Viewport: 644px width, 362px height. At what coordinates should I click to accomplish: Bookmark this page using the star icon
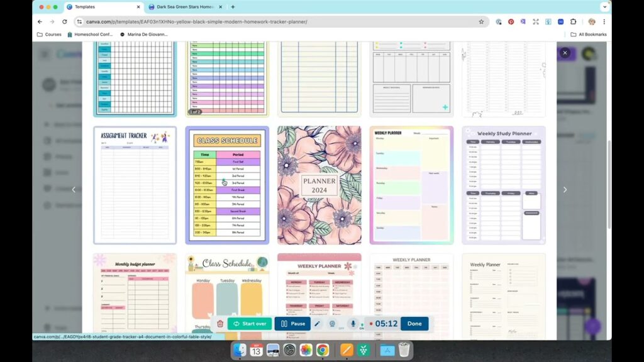click(x=481, y=21)
